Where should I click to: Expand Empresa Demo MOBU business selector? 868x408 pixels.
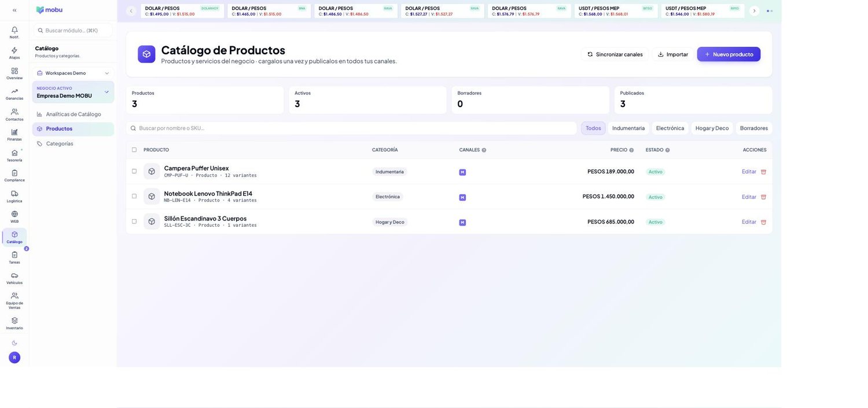73,92
